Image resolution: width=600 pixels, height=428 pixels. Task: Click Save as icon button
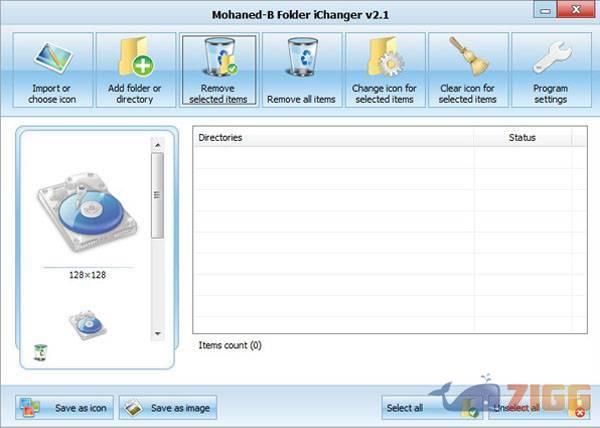pos(64,408)
